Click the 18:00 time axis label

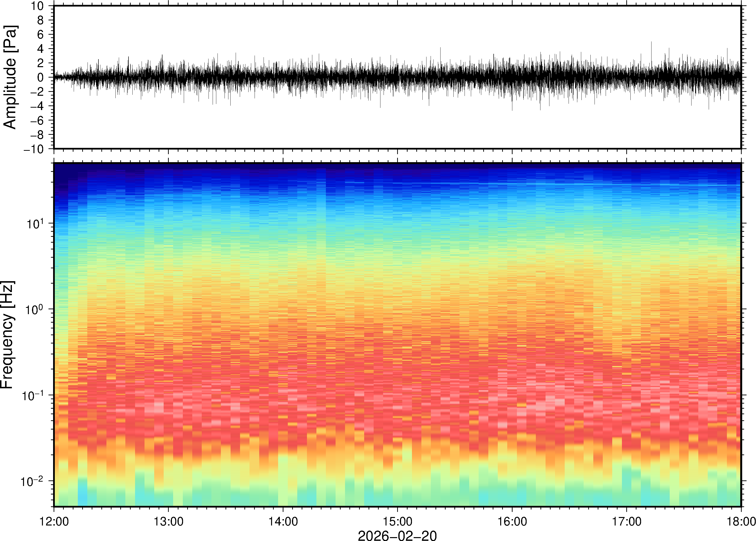click(741, 521)
